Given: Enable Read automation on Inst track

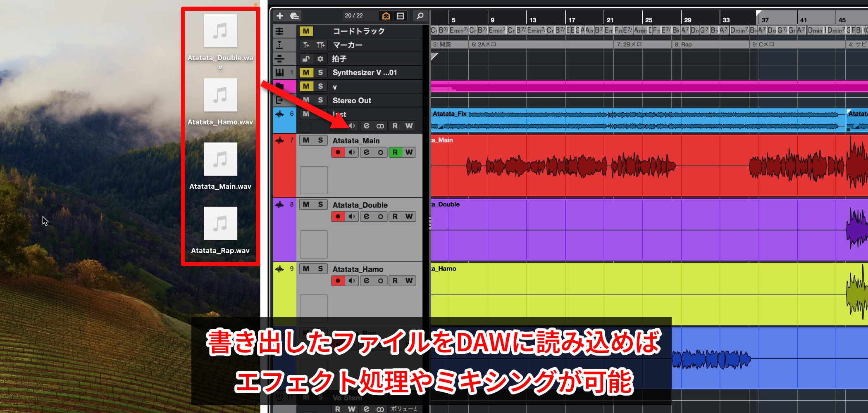Looking at the screenshot, I should click(x=395, y=126).
